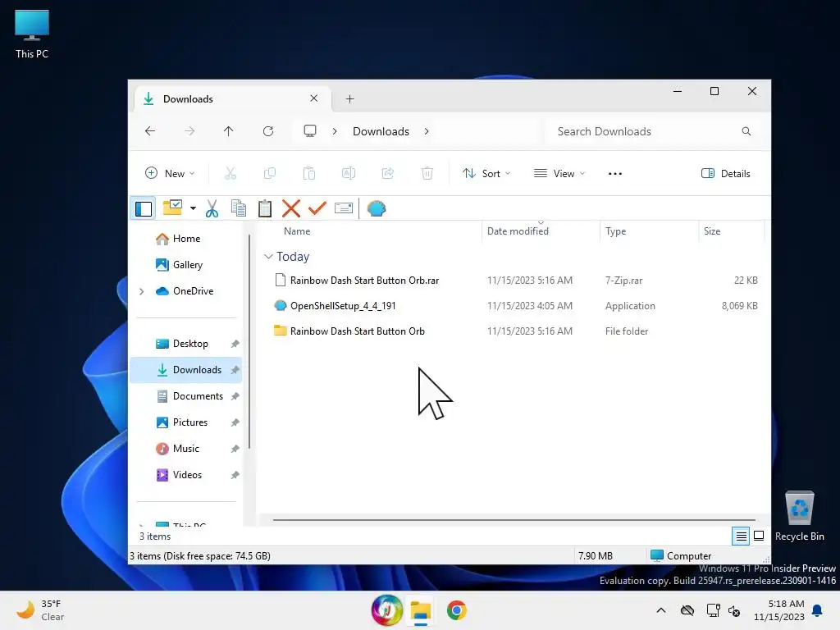Click the Classic Explorer copy icon

[x=239, y=208]
